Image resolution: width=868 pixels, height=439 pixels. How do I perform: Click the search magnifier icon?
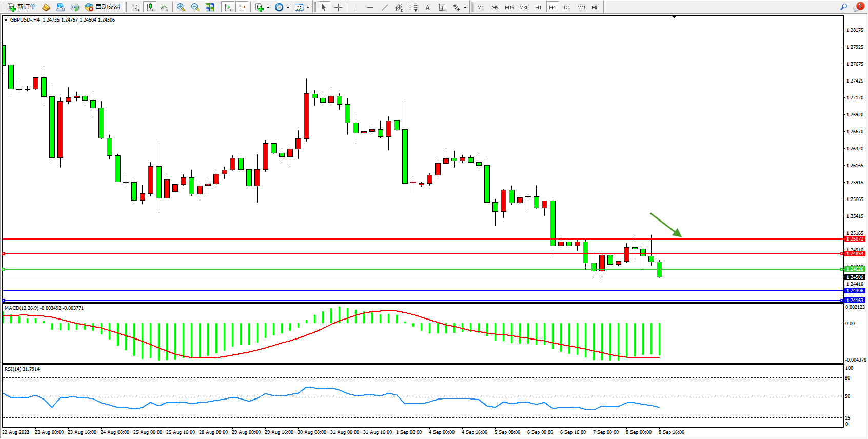click(843, 7)
